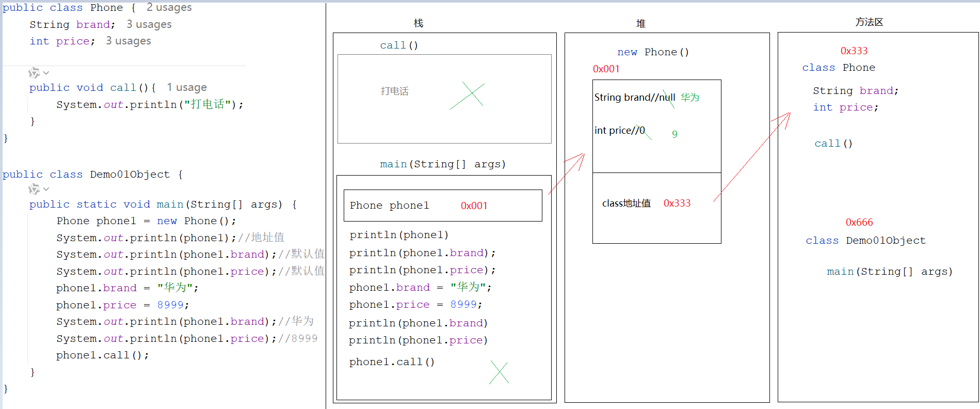Screen dimensions: 980x409
Task: Open the '2 usages' hint for class Phone
Action: pos(169,7)
